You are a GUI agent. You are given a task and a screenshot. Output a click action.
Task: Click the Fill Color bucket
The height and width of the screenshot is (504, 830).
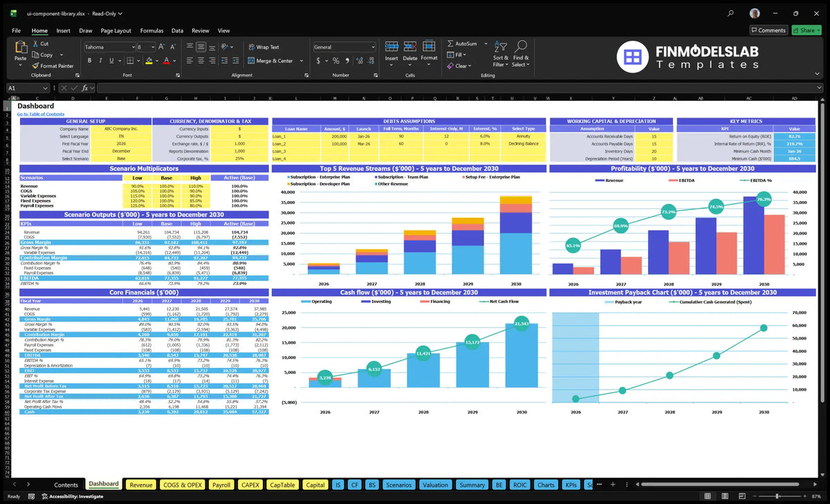pos(149,61)
